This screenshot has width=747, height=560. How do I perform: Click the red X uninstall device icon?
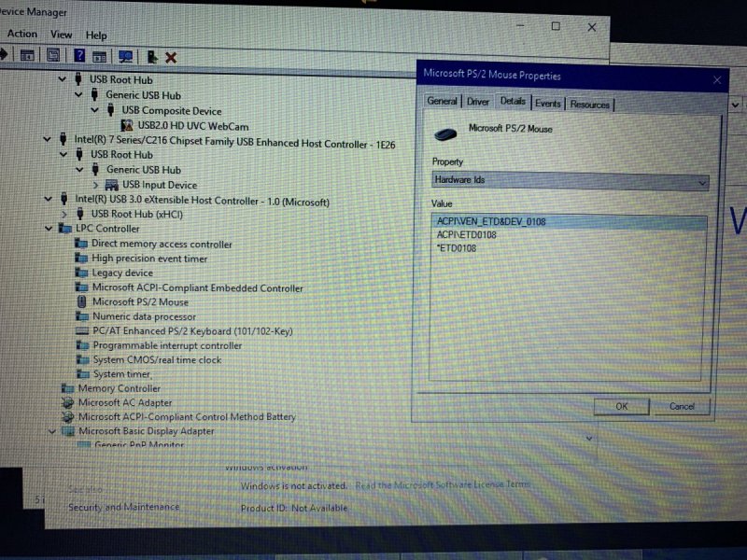tap(171, 58)
